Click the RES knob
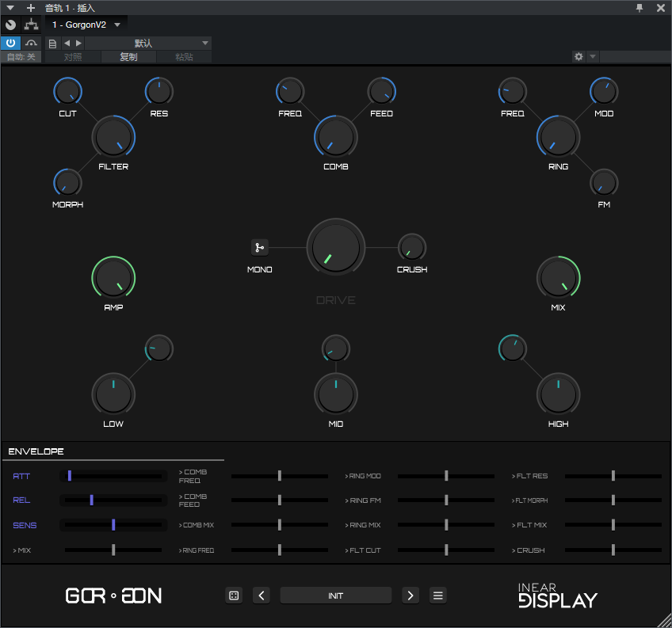672x628 pixels. [159, 91]
